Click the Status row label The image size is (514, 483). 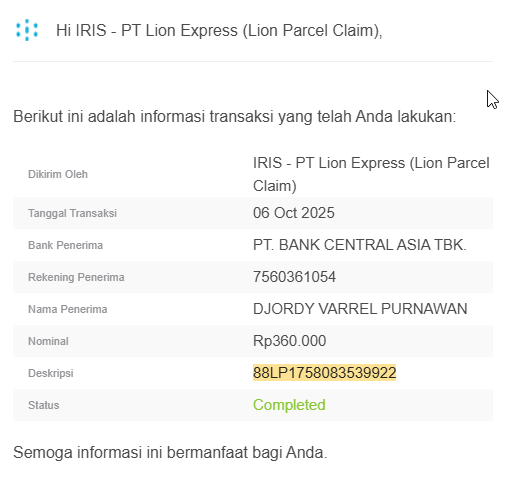pos(44,405)
